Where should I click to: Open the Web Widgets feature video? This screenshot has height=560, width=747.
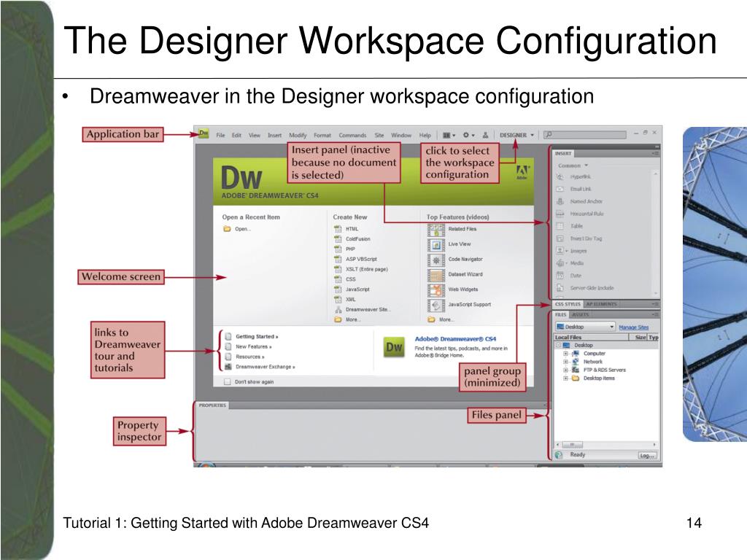click(453, 290)
